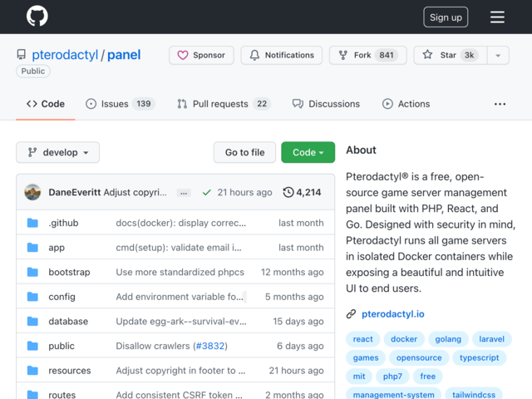The height and width of the screenshot is (399, 532).
Task: Open Use more standardized phpcs commit
Action: pyautogui.click(x=180, y=272)
